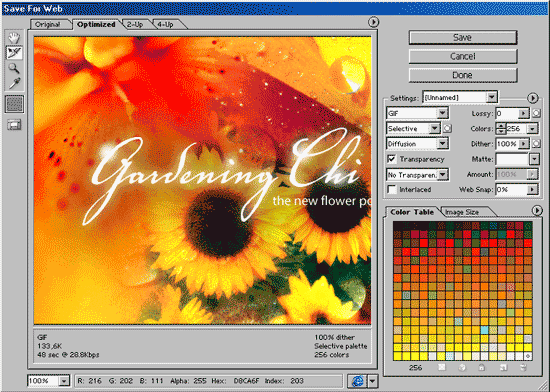This screenshot has width=550, height=392.
Task: Toggle slices visibility button
Action: 14,124
